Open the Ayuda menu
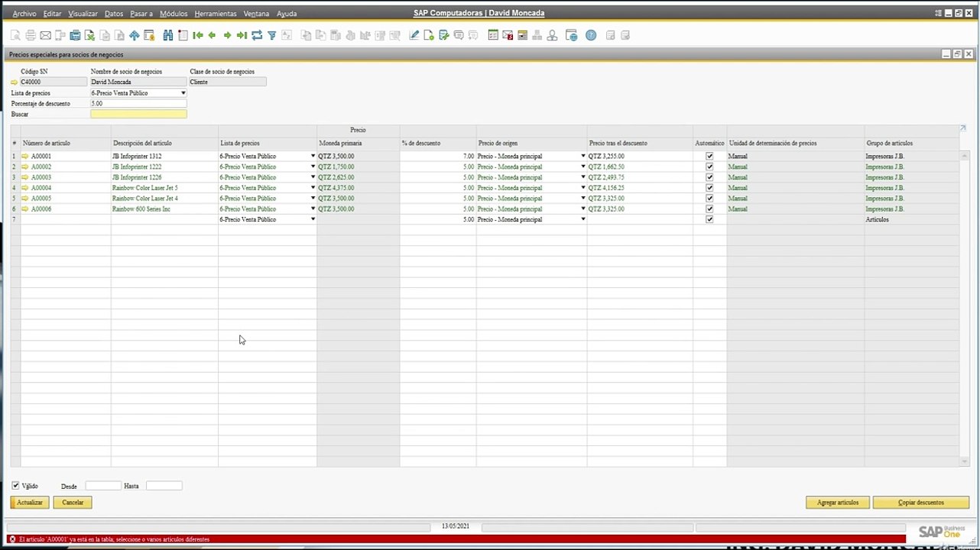The image size is (980, 550). coord(287,14)
